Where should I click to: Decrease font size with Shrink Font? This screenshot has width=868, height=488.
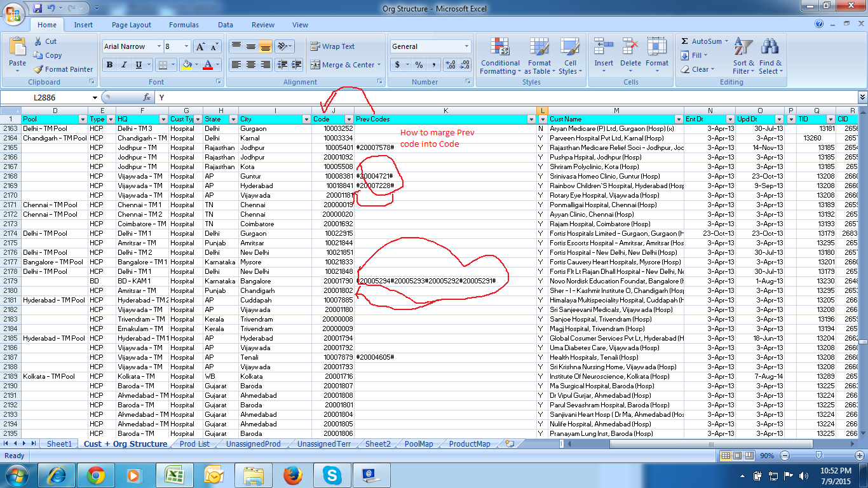click(214, 46)
